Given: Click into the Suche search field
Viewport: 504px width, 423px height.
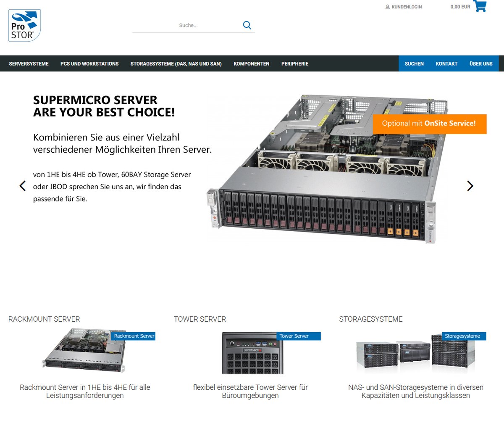Looking at the screenshot, I should point(189,25).
